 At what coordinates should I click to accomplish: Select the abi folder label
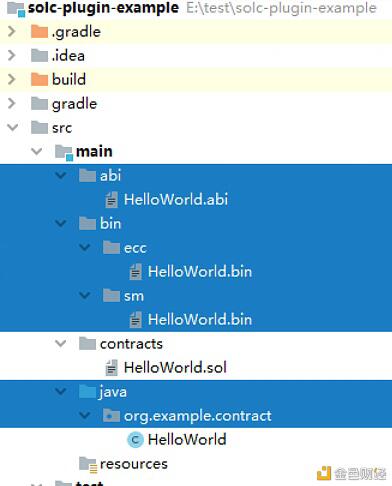[x=110, y=175]
